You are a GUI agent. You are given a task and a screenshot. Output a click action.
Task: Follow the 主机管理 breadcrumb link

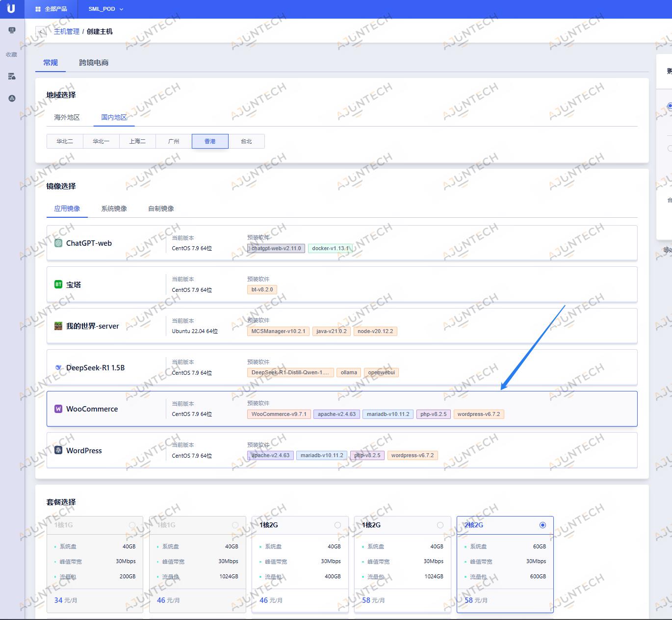(66, 31)
